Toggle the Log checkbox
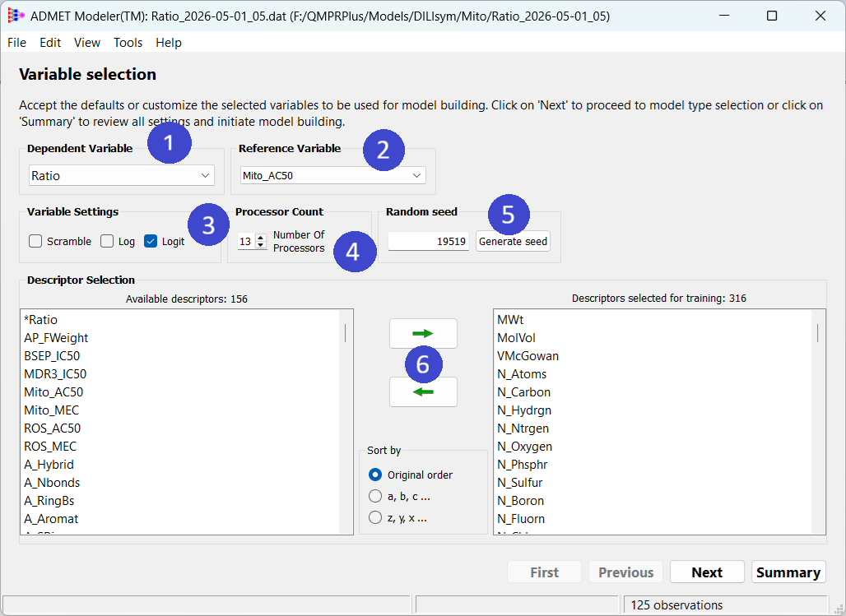Screen dimensions: 846x616 click(107, 241)
